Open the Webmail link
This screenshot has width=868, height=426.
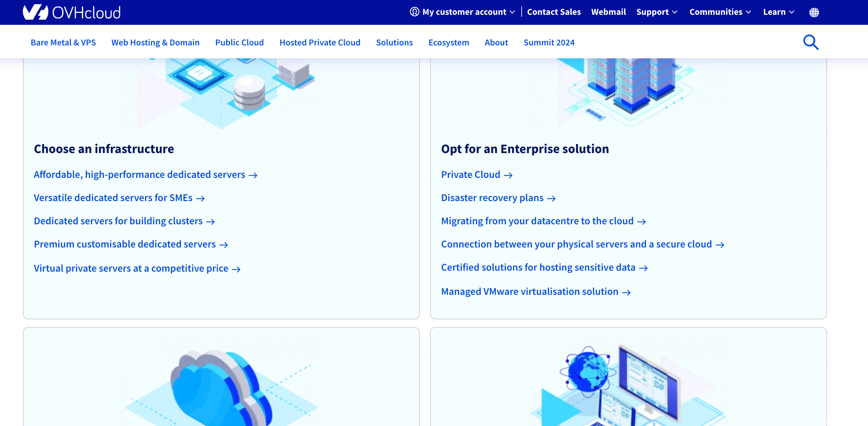608,12
